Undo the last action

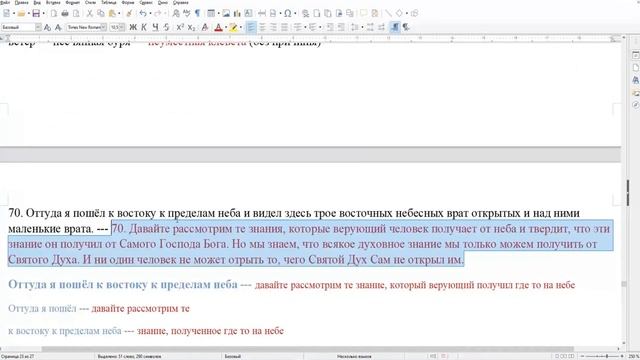coord(143,13)
